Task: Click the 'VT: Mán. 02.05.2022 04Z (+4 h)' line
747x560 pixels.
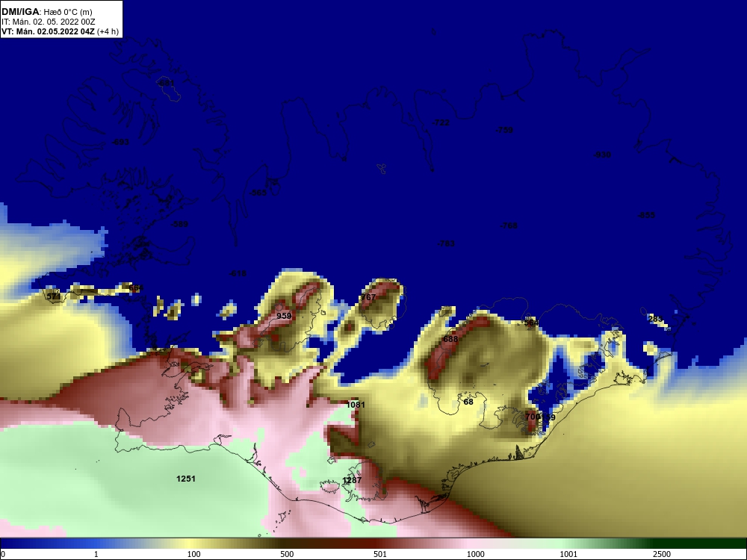Action: coord(60,32)
